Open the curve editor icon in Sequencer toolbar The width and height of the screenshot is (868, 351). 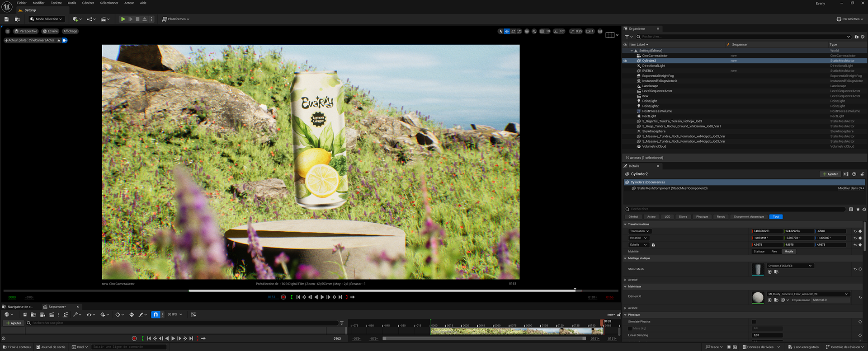193,314
